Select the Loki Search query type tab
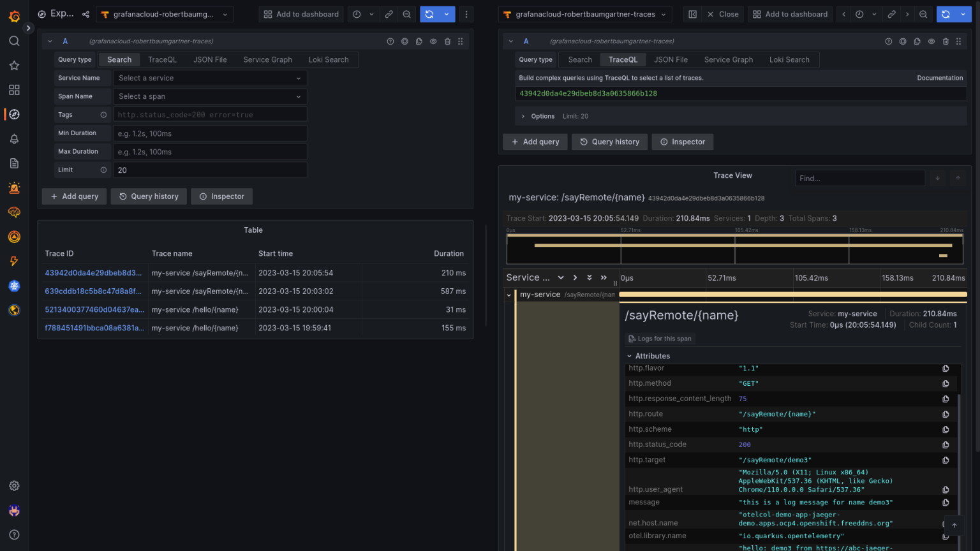Image resolution: width=980 pixels, height=551 pixels. pyautogui.click(x=329, y=59)
